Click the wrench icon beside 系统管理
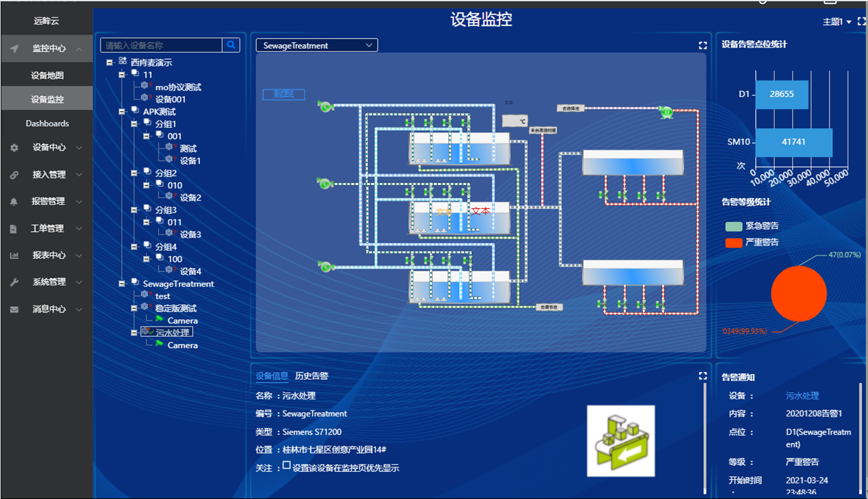 click(14, 282)
